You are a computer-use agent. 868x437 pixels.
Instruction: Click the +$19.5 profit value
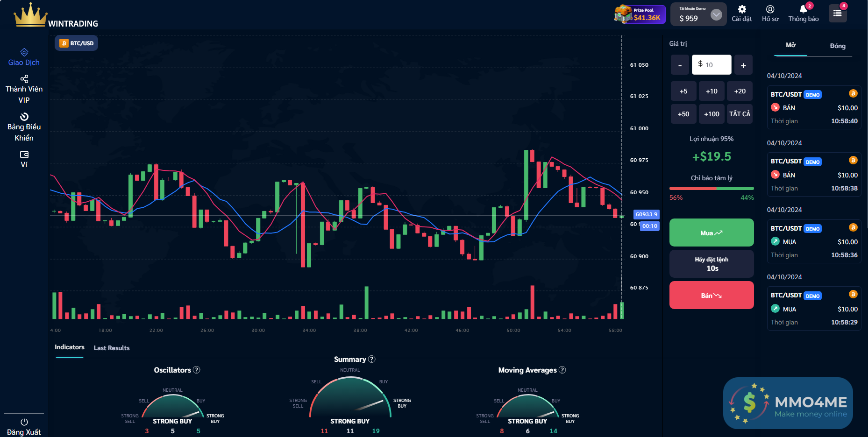(x=711, y=156)
